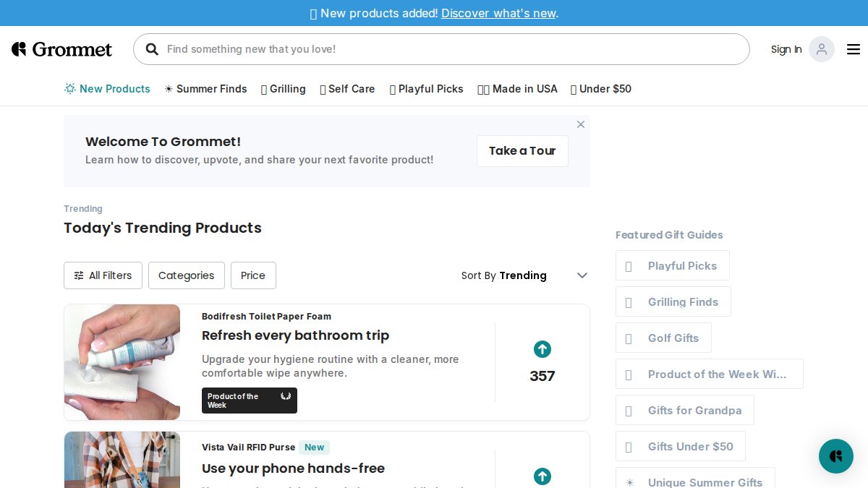Open the Discover what's new link
The image size is (868, 488).
[498, 13]
